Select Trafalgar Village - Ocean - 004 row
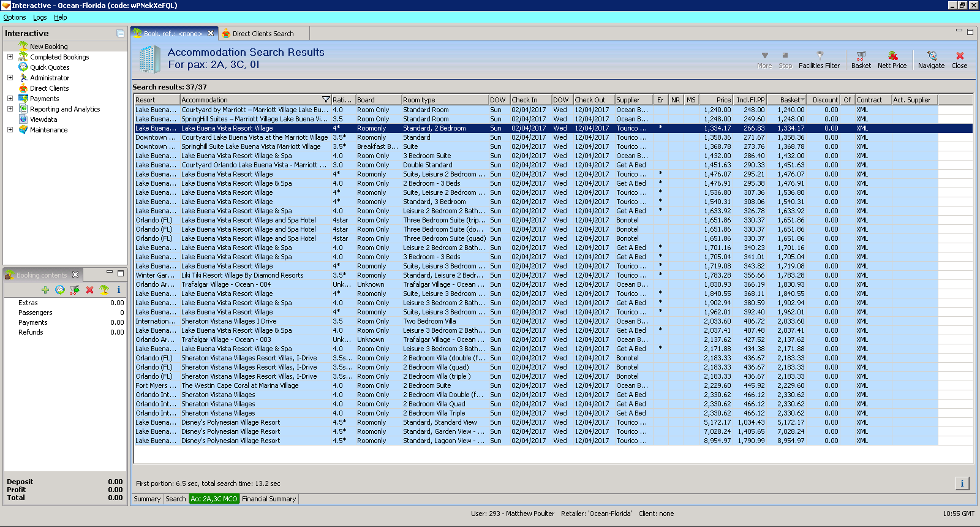 click(536, 284)
